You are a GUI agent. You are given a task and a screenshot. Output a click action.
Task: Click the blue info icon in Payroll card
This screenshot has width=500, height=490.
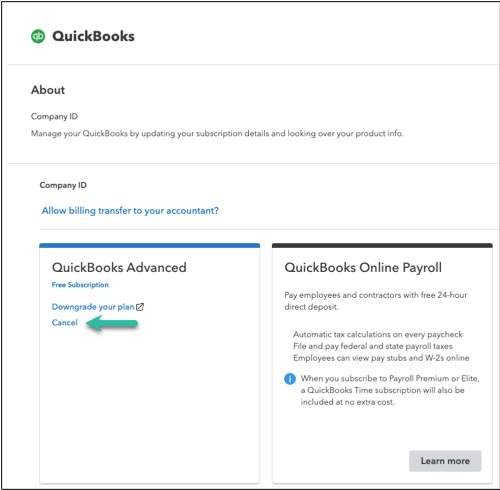tap(290, 379)
